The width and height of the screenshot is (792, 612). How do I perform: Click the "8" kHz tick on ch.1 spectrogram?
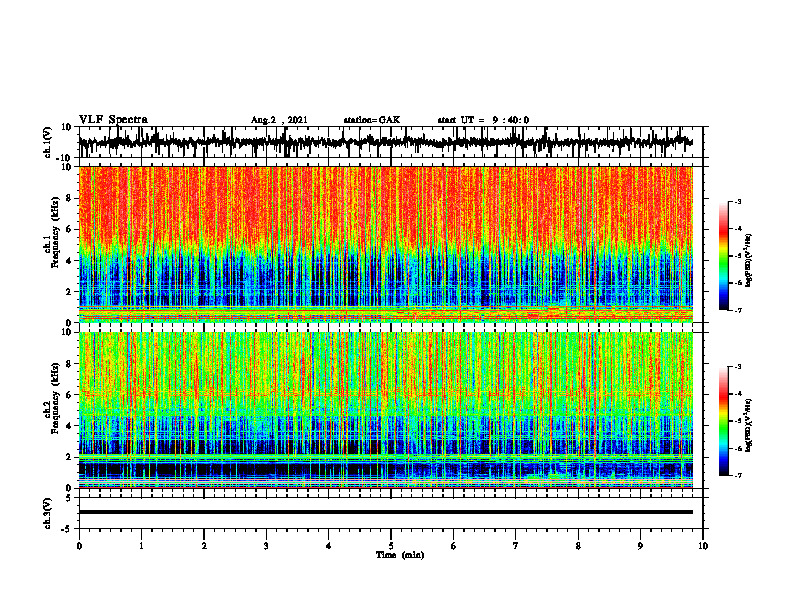pyautogui.click(x=70, y=198)
